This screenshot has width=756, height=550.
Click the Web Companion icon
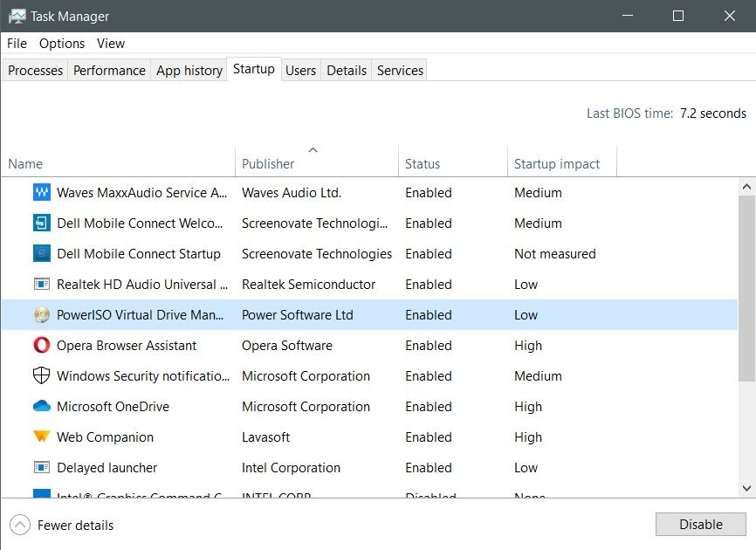pyautogui.click(x=40, y=437)
